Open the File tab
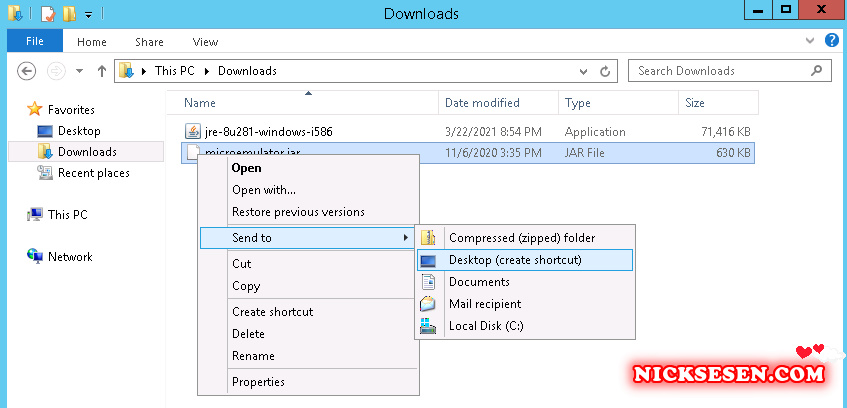The height and width of the screenshot is (408, 847). coord(35,42)
